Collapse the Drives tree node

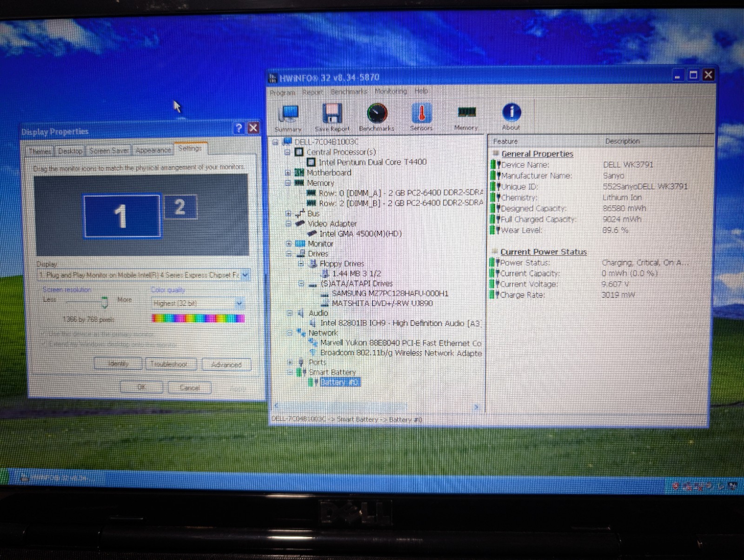(x=289, y=254)
